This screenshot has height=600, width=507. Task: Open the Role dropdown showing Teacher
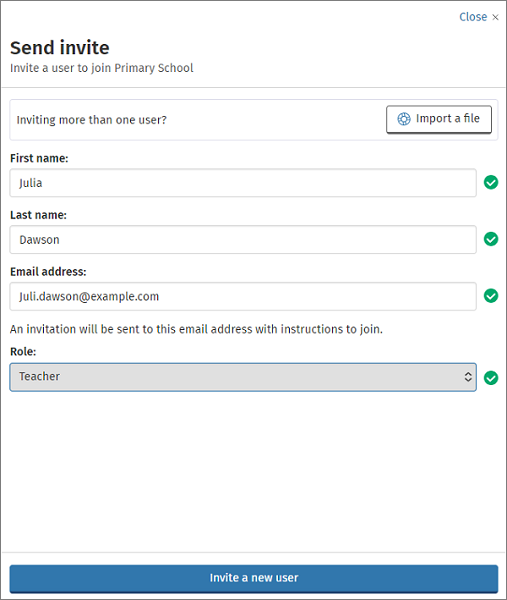tap(243, 377)
